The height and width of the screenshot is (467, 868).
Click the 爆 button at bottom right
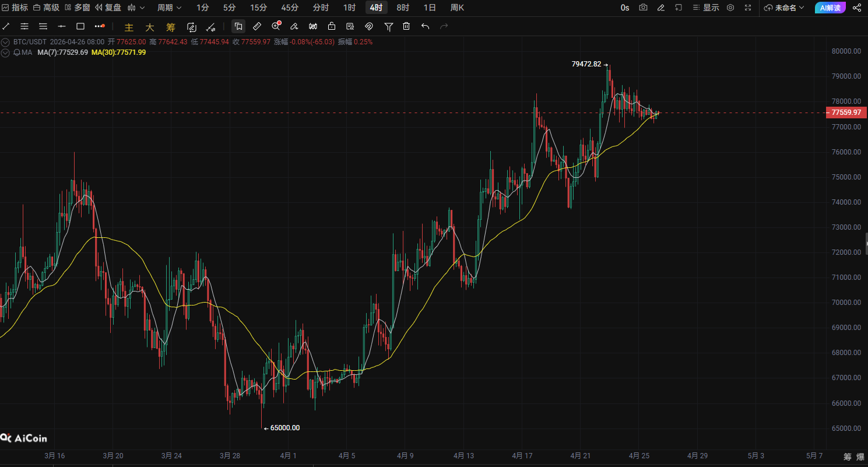(860, 457)
